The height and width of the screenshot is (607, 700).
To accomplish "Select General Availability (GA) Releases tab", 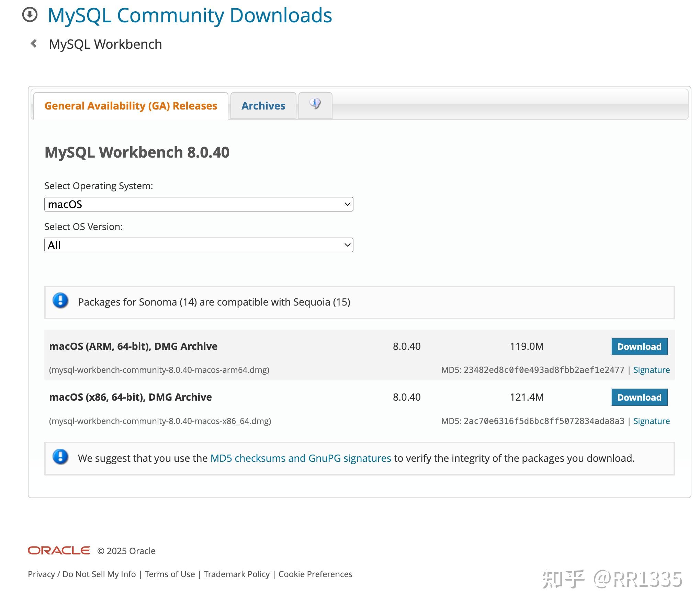I will tap(131, 106).
